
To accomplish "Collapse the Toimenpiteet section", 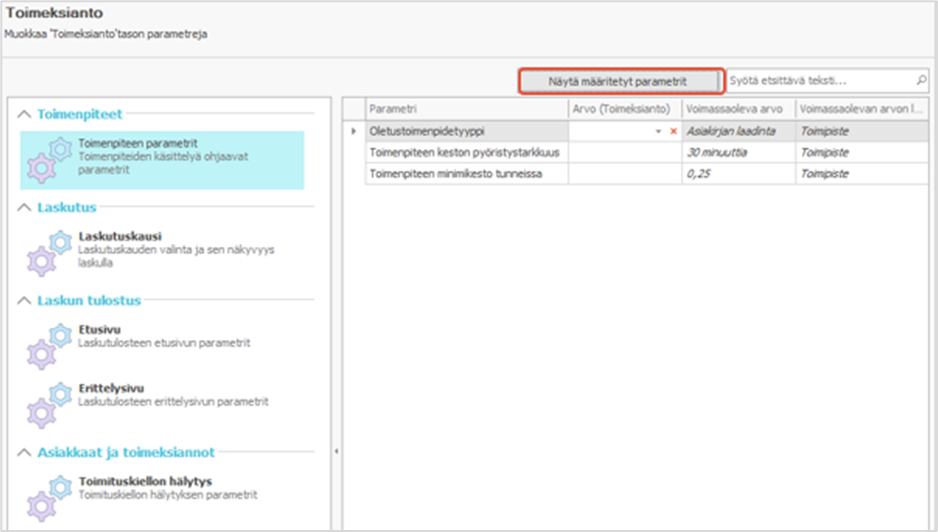I will tap(24, 115).
